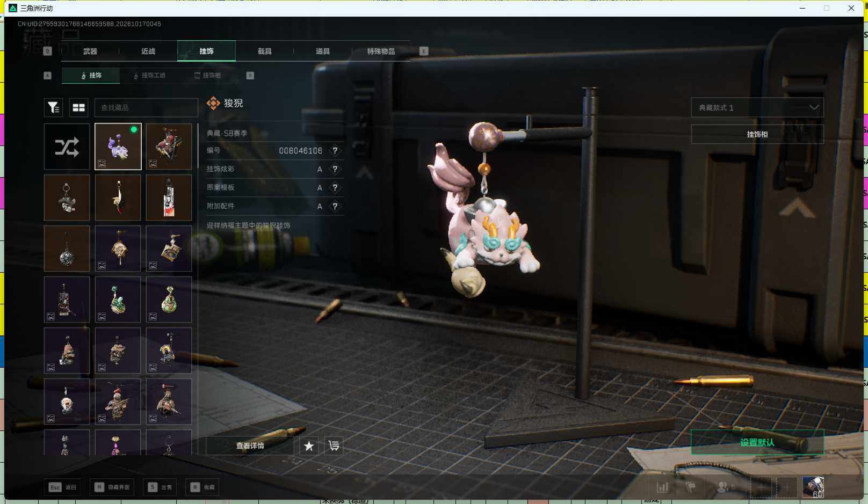Click the 设置默认 button
The width and height of the screenshot is (868, 504).
(757, 442)
